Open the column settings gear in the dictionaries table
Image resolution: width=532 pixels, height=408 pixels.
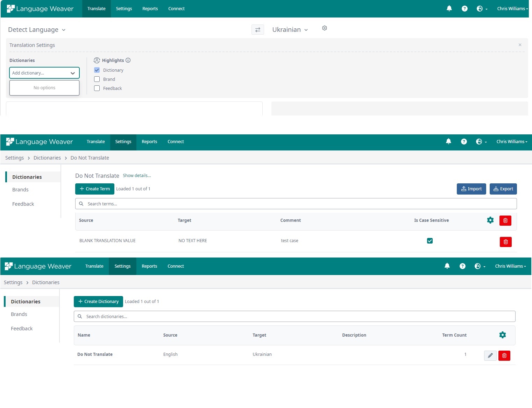pos(503,335)
